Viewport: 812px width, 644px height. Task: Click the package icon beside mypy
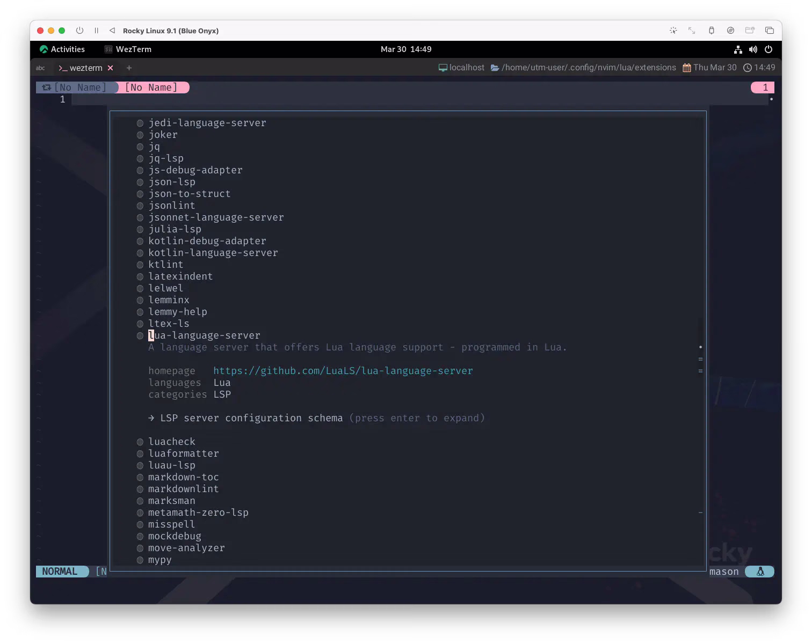pyautogui.click(x=140, y=560)
